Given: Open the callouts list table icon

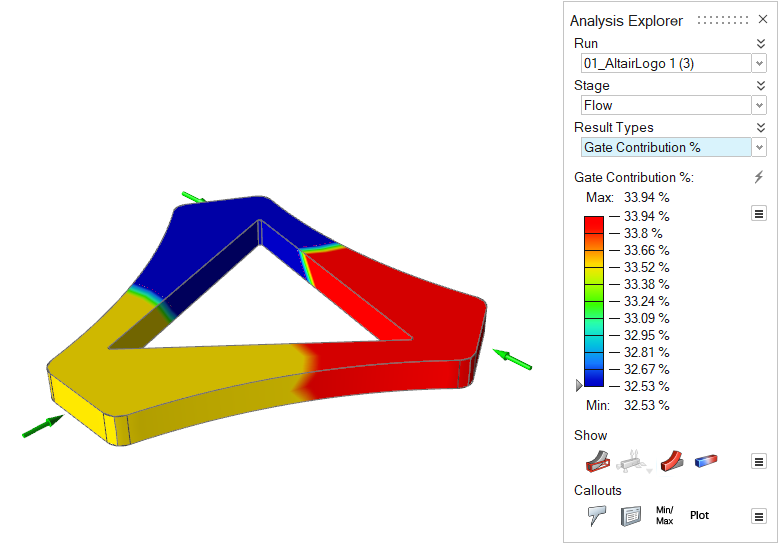Looking at the screenshot, I should tap(631, 516).
